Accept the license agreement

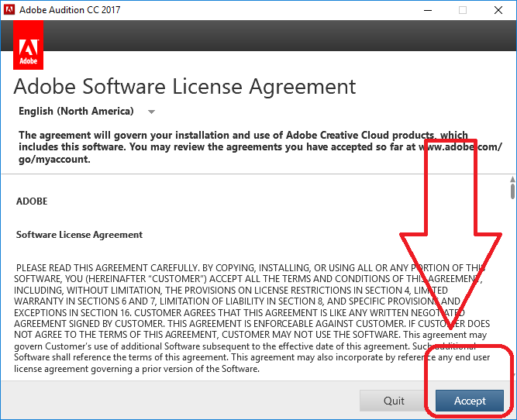click(470, 401)
